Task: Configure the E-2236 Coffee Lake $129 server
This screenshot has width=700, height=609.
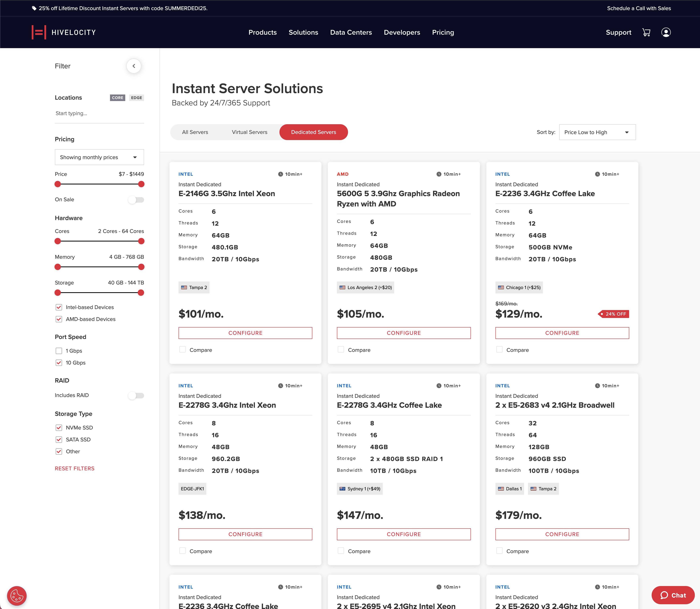Action: click(562, 333)
